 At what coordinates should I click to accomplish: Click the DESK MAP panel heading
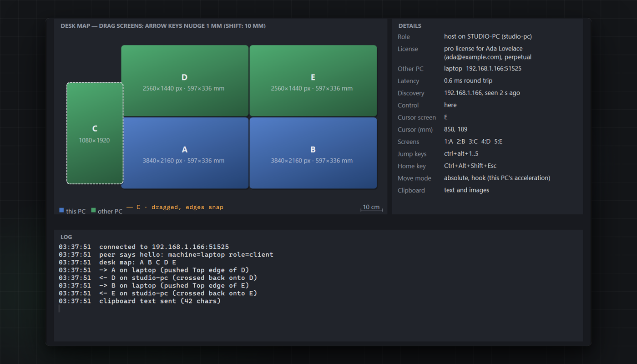pos(163,26)
